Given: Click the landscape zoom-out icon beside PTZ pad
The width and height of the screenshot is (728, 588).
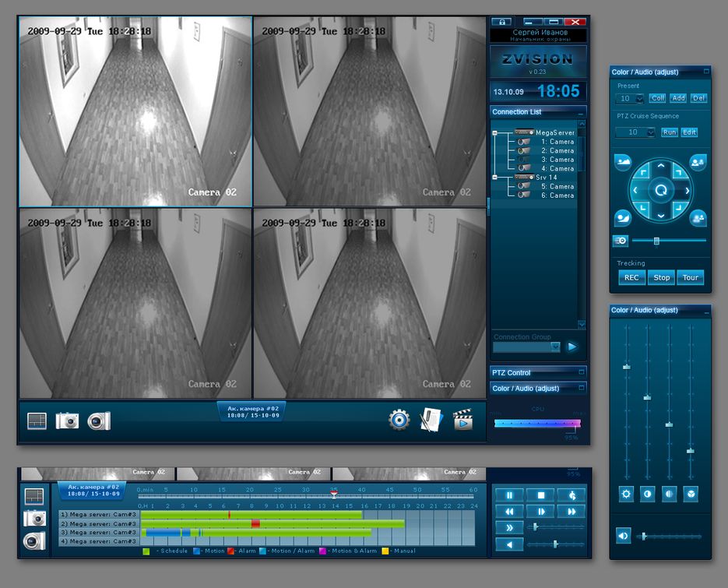Looking at the screenshot, I should [x=623, y=162].
